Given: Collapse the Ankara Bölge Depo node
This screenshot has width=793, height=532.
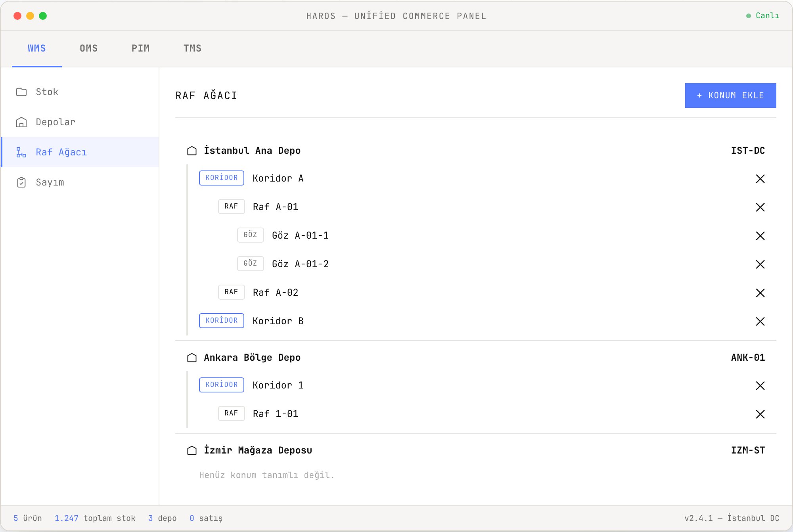Looking at the screenshot, I should coord(476,358).
